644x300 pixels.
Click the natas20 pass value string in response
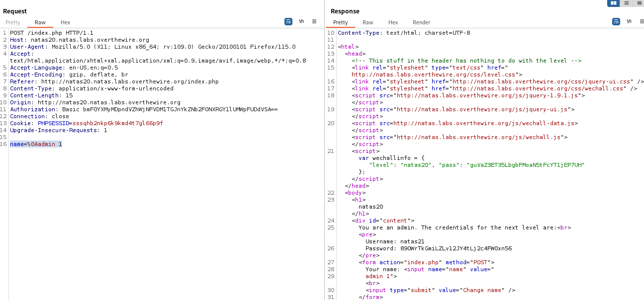pyautogui.click(x=526, y=165)
